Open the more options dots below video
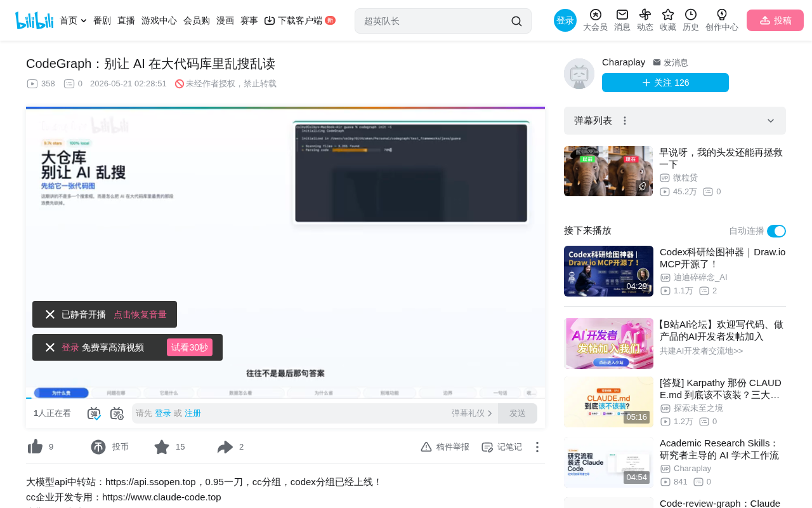Screen dimensions: 812x508 537,447
